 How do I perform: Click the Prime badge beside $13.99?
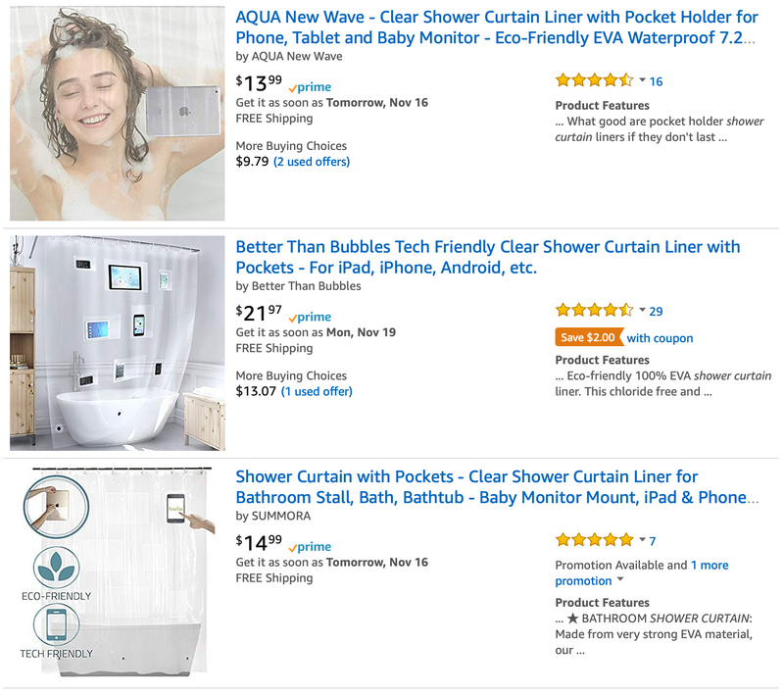pyautogui.click(x=311, y=88)
